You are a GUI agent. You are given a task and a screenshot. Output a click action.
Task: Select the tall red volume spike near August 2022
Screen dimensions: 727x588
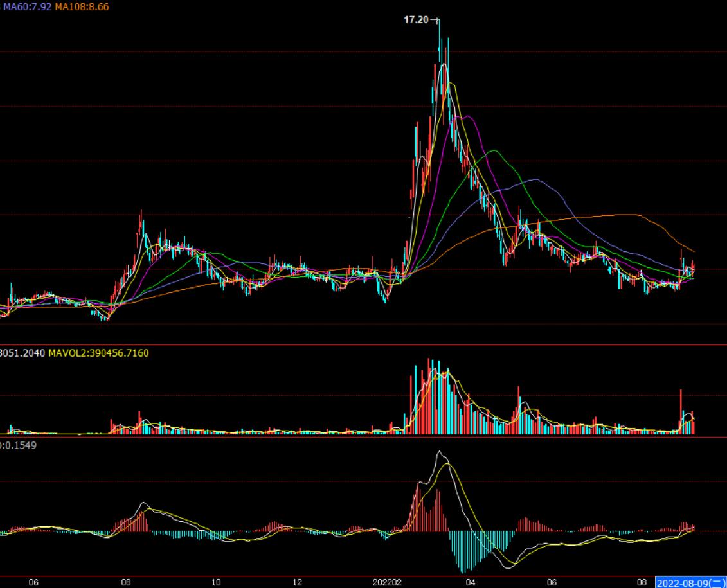click(x=681, y=411)
